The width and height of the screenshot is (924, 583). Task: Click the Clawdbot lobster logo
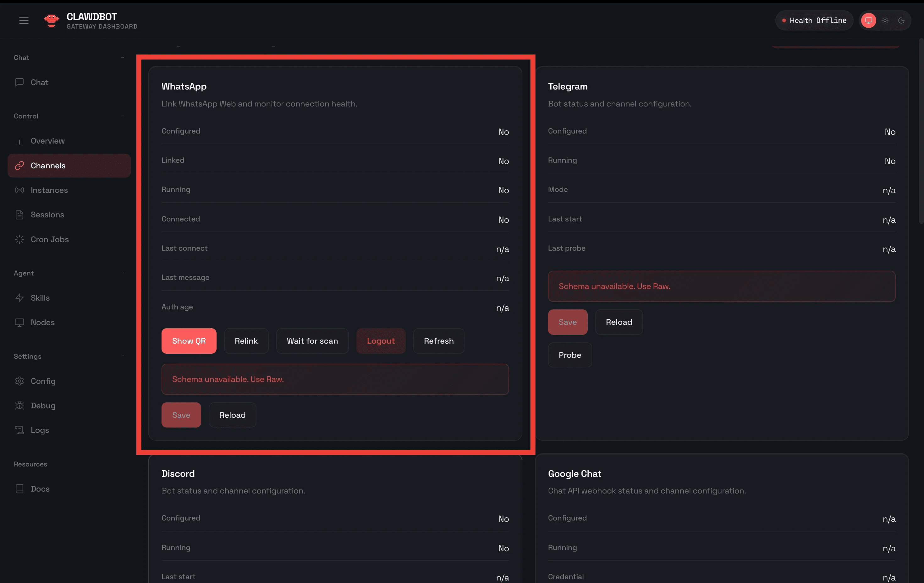(52, 20)
